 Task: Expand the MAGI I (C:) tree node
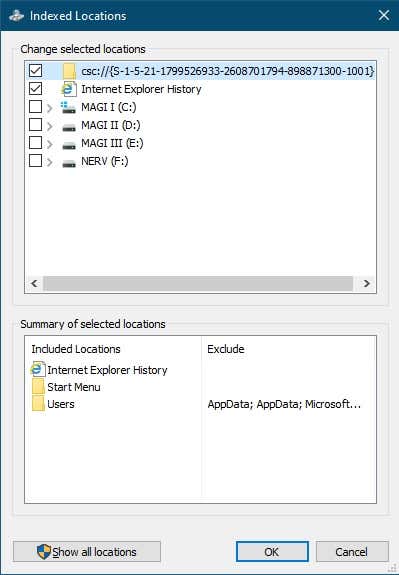(50, 108)
